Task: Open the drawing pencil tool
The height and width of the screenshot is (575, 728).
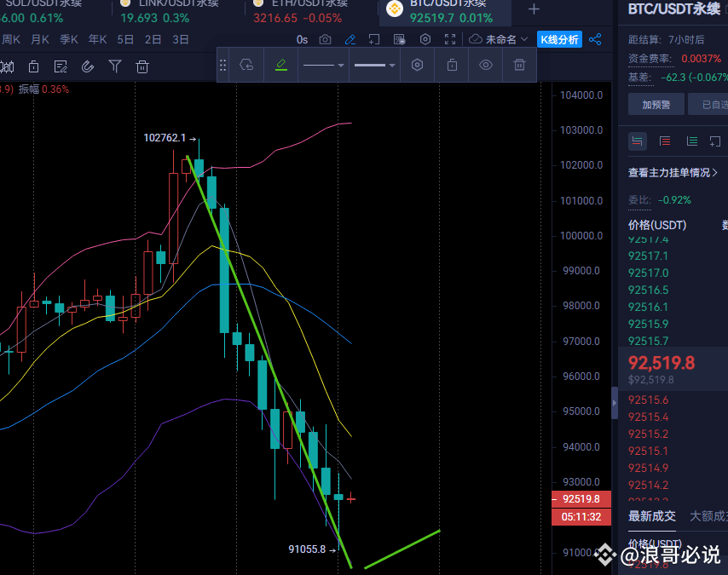Action: pos(350,39)
